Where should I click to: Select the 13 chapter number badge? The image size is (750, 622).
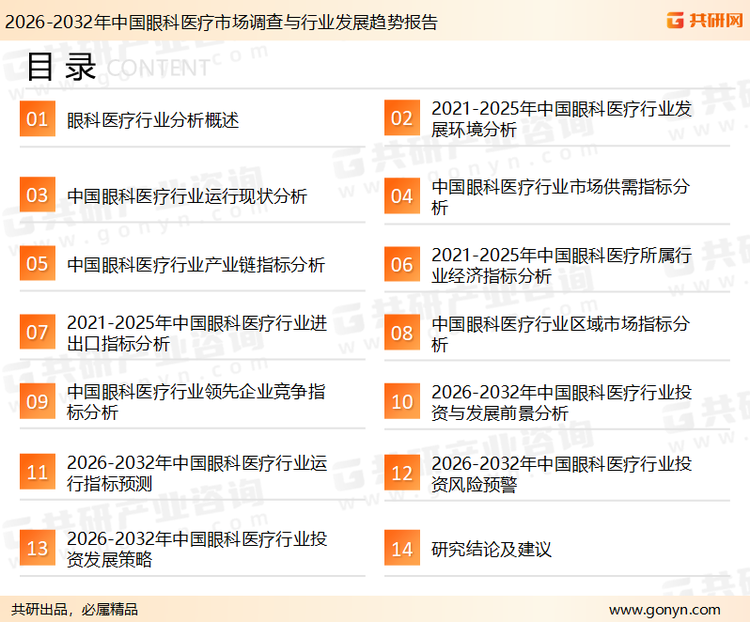(37, 549)
